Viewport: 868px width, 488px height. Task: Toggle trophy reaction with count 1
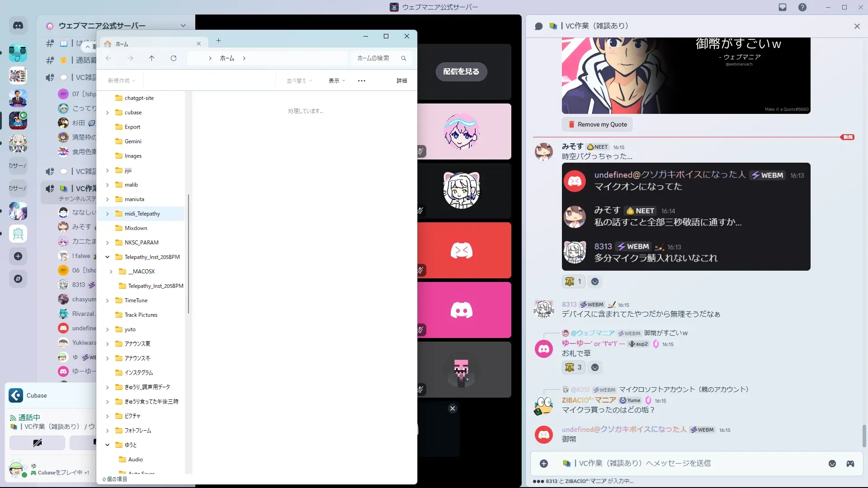pyautogui.click(x=574, y=282)
